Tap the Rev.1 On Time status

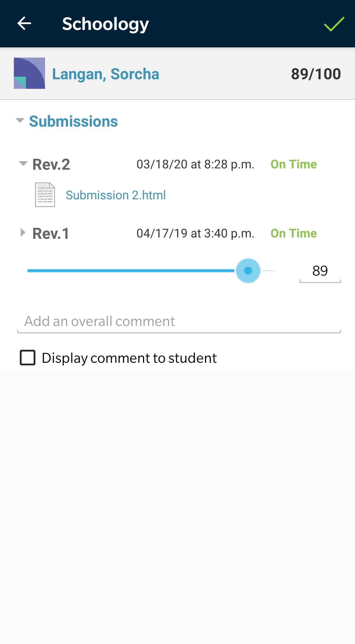294,233
